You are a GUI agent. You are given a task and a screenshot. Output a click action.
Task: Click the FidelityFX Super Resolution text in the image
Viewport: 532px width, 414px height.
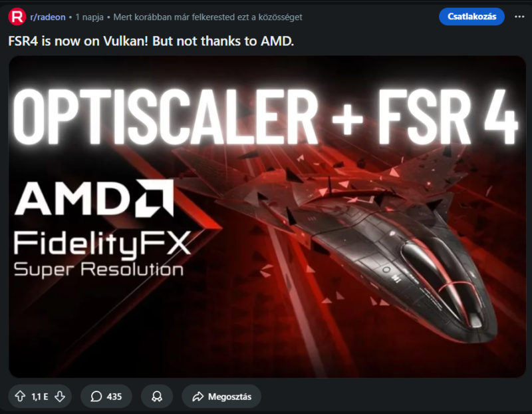102,254
